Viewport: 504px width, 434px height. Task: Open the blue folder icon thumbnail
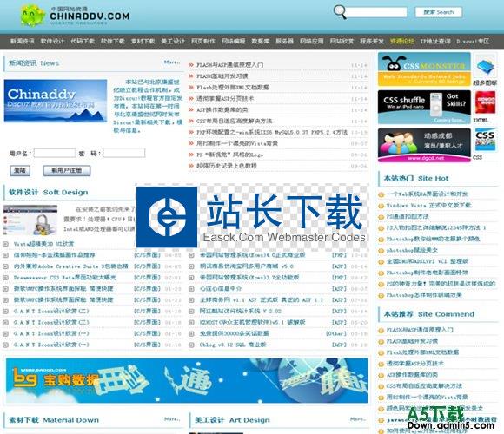click(x=485, y=67)
